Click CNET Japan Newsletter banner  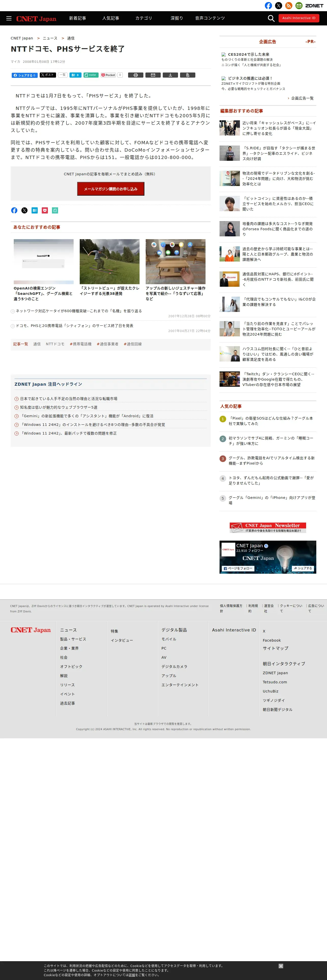(268, 528)
